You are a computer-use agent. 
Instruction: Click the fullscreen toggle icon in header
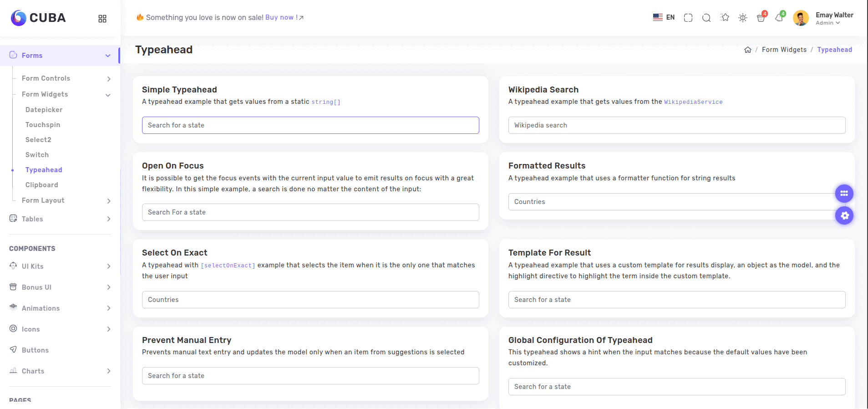click(x=688, y=18)
